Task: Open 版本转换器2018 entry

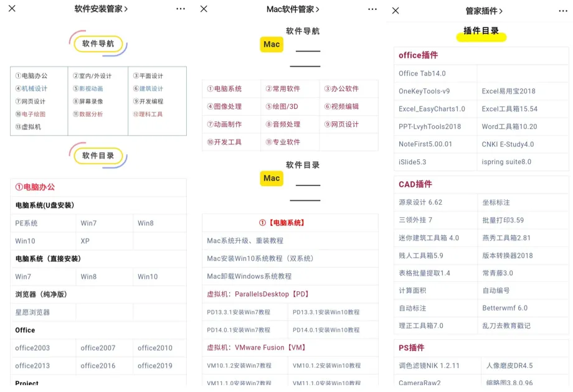Action: tap(507, 256)
